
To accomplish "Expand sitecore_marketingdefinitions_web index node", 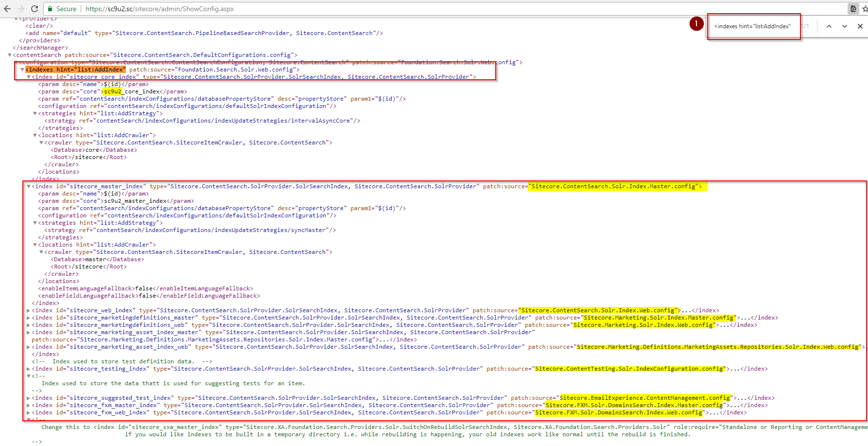I will [29, 325].
